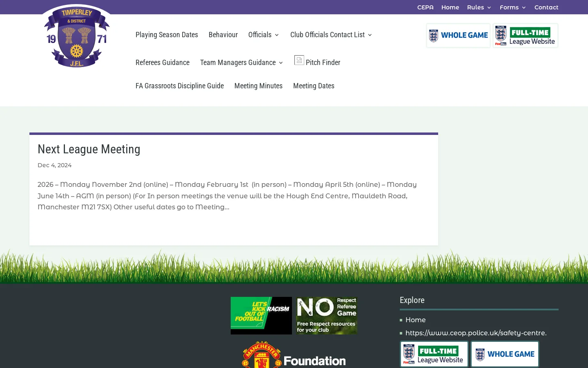Expand the Officials submenu chevron

[x=277, y=35]
